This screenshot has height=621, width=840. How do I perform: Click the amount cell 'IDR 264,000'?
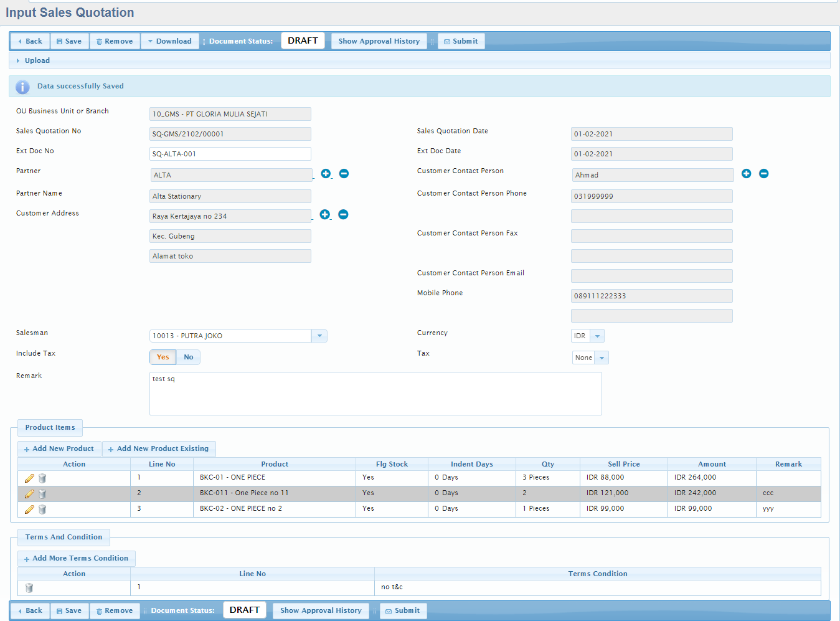pos(712,478)
